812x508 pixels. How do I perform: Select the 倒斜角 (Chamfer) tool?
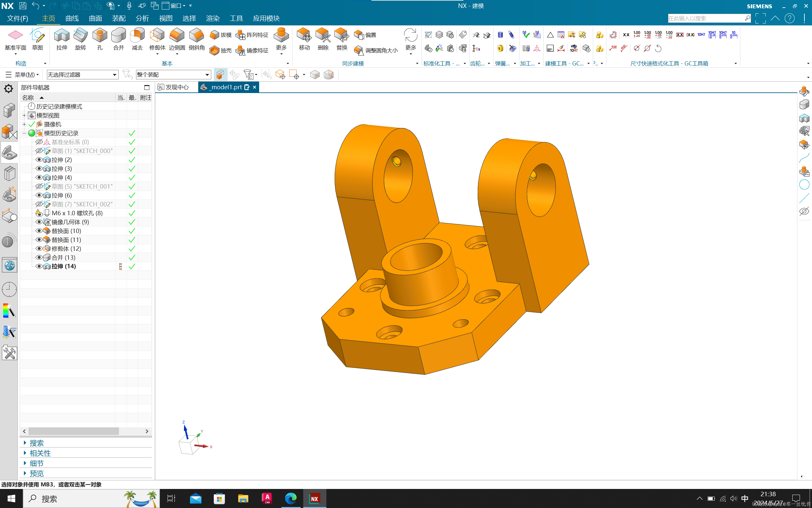click(197, 39)
